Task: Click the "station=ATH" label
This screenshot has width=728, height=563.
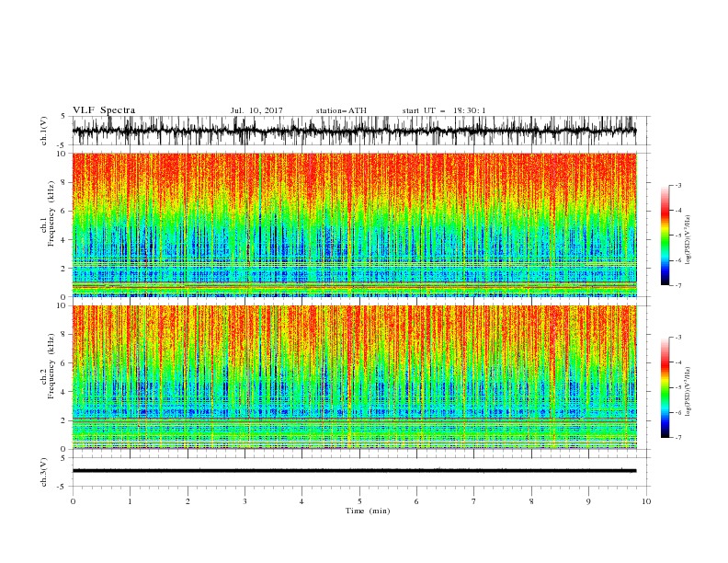Action: (341, 110)
